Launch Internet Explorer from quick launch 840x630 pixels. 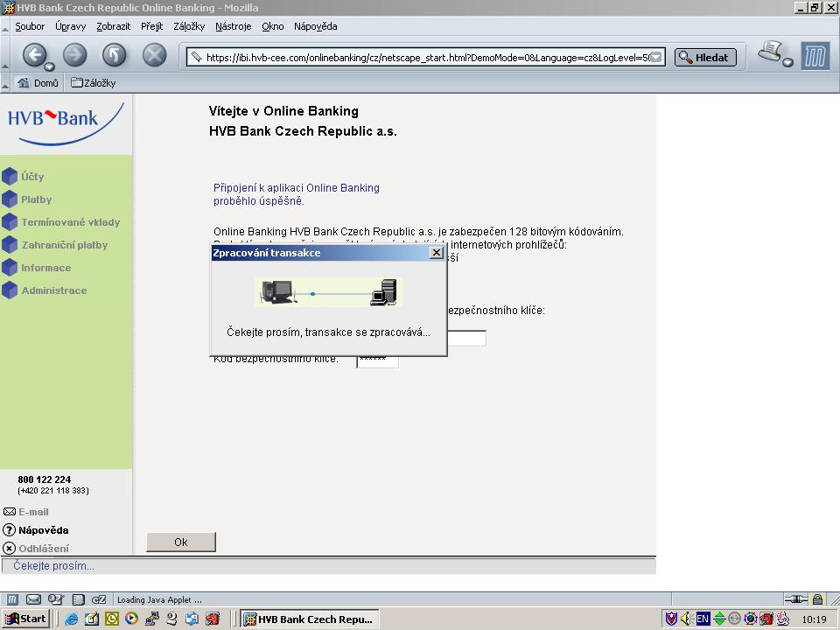71,619
